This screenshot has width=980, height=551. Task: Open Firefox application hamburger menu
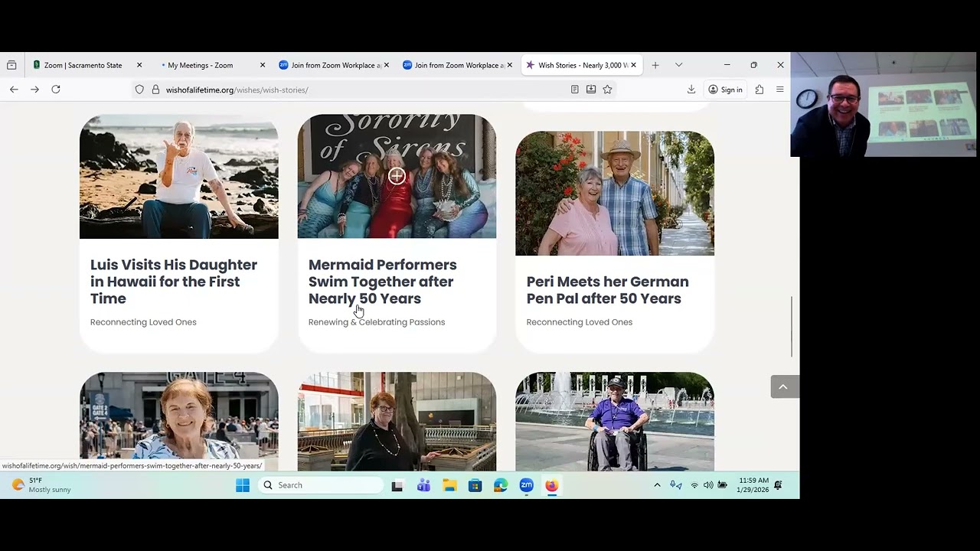coord(780,90)
